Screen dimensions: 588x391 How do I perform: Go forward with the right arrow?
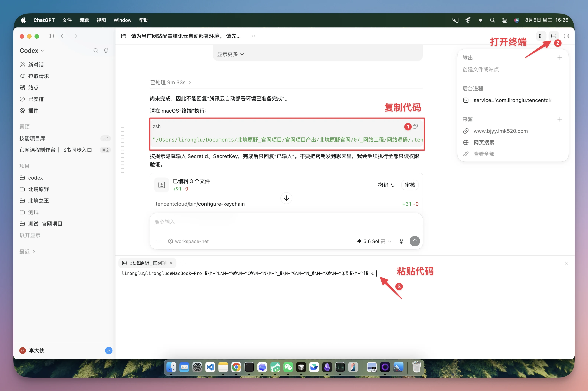coord(75,36)
